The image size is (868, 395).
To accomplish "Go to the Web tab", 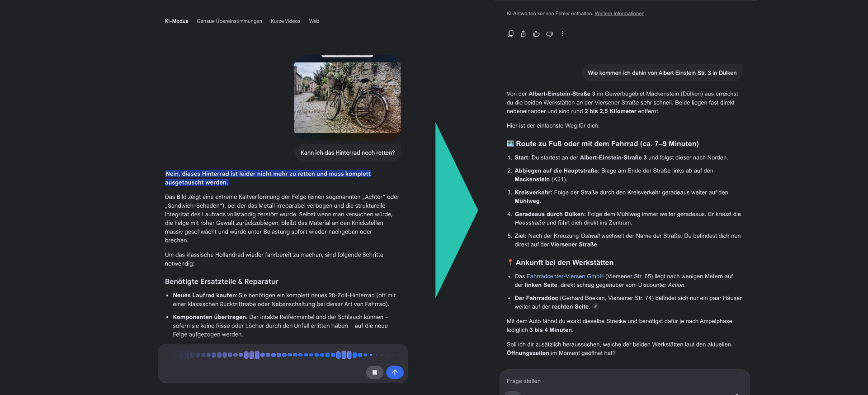I will coord(314,21).
